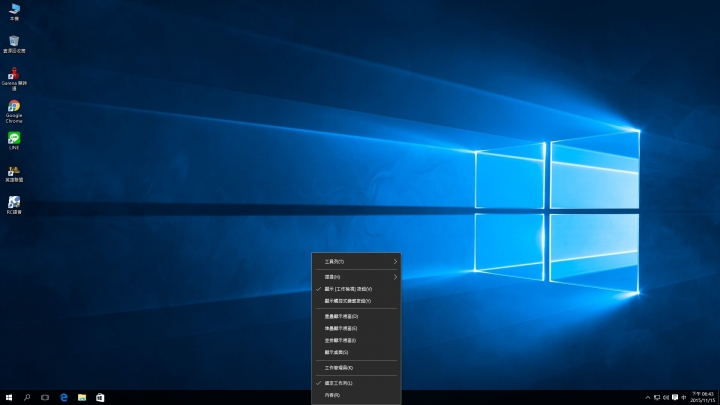Select the RC語音 desktop shortcut
The image size is (720, 405).
(14, 205)
